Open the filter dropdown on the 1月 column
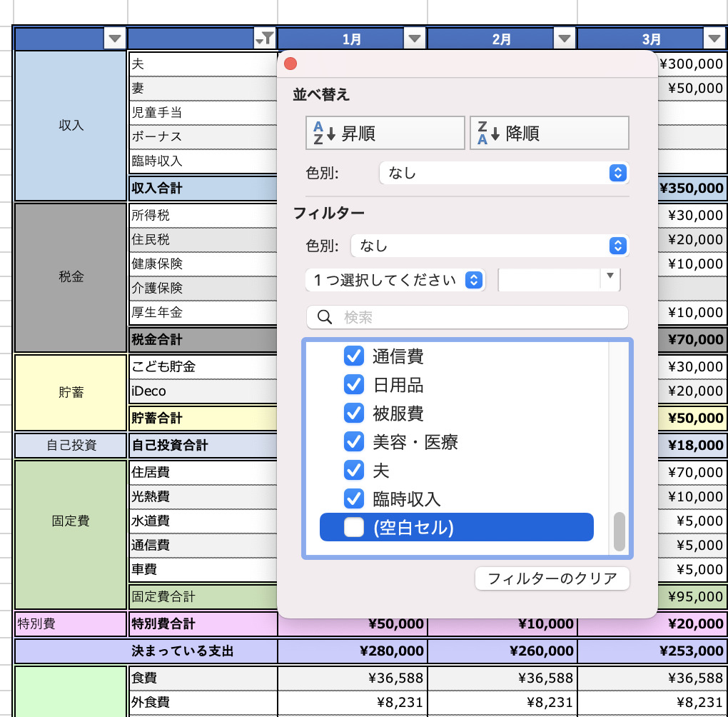 click(414, 38)
